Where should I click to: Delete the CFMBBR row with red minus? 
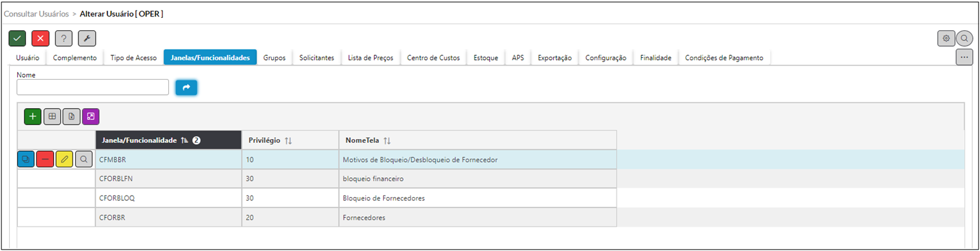pyautogui.click(x=45, y=159)
